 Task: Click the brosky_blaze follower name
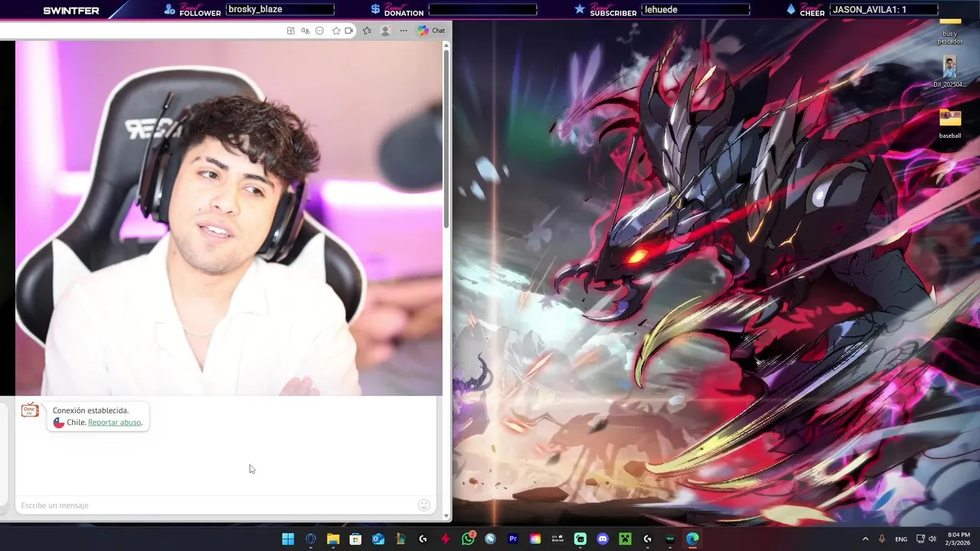pyautogui.click(x=255, y=9)
